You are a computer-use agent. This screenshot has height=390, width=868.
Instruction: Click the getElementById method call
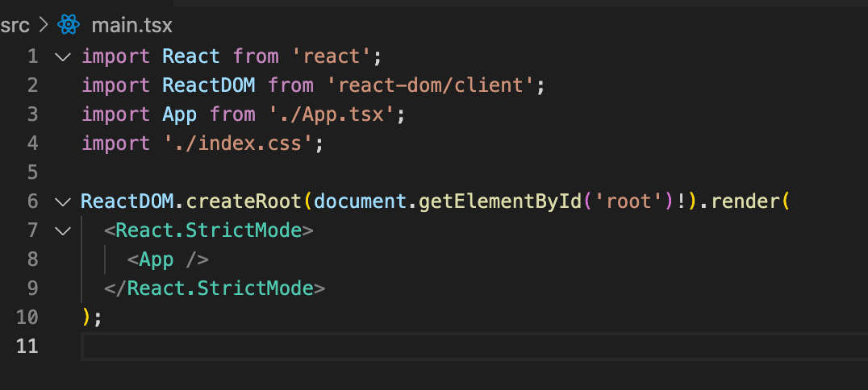[499, 201]
